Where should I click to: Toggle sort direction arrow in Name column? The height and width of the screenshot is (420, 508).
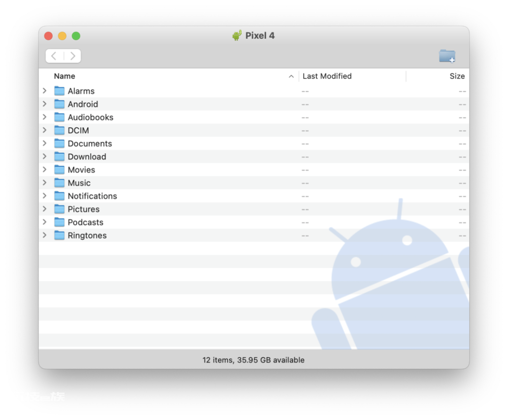point(291,76)
